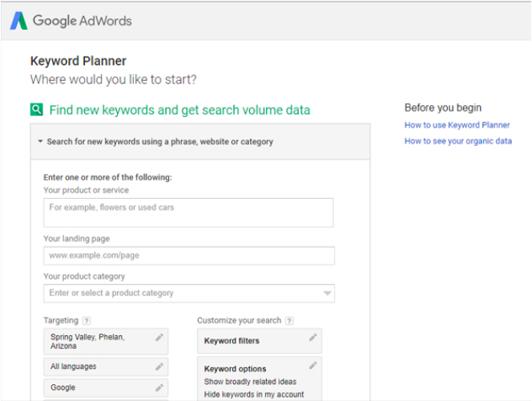Click Google AdWords text in header
Image resolution: width=532 pixels, height=401 pixels.
point(82,21)
